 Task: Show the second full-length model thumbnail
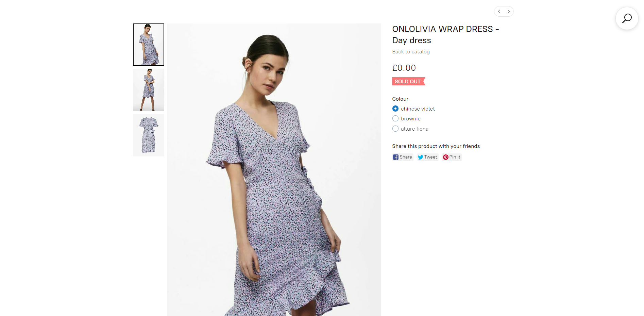tap(149, 90)
